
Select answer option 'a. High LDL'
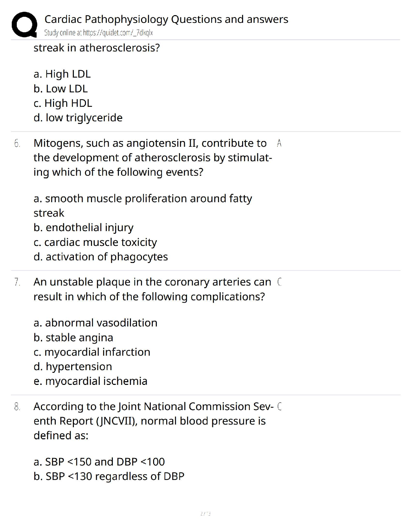pos(62,74)
